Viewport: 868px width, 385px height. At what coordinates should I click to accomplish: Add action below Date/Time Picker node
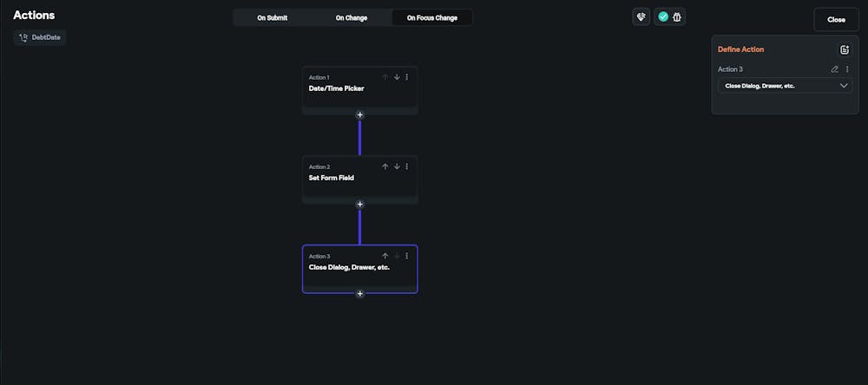[360, 114]
